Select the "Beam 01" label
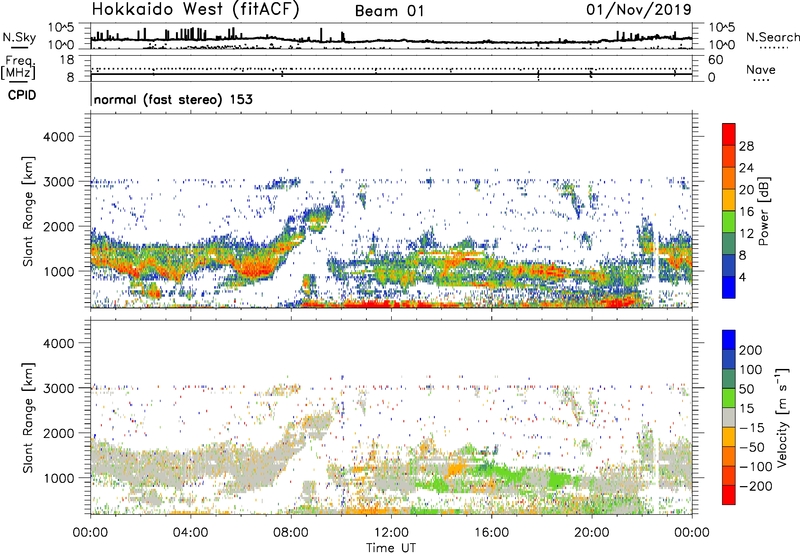Viewport: 800px width, 554px height. (x=389, y=11)
